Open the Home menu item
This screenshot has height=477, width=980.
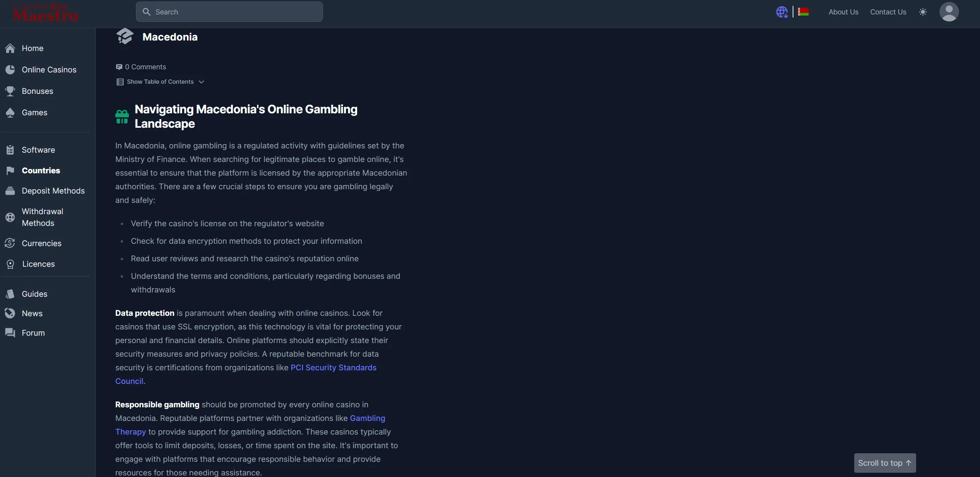33,48
